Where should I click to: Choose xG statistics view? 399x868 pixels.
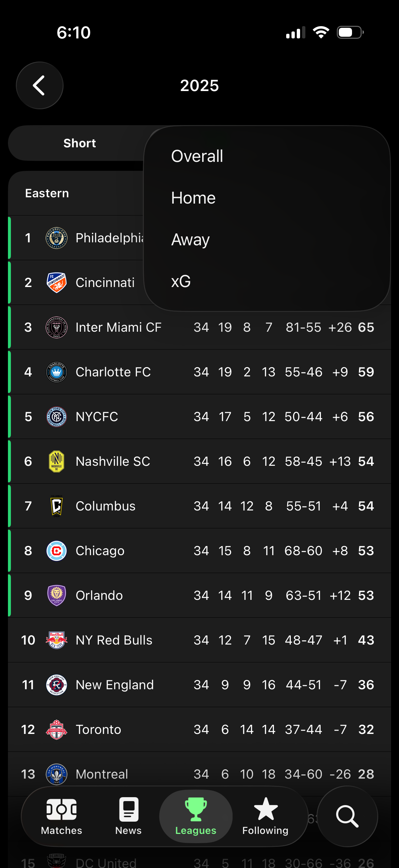pyautogui.click(x=181, y=281)
